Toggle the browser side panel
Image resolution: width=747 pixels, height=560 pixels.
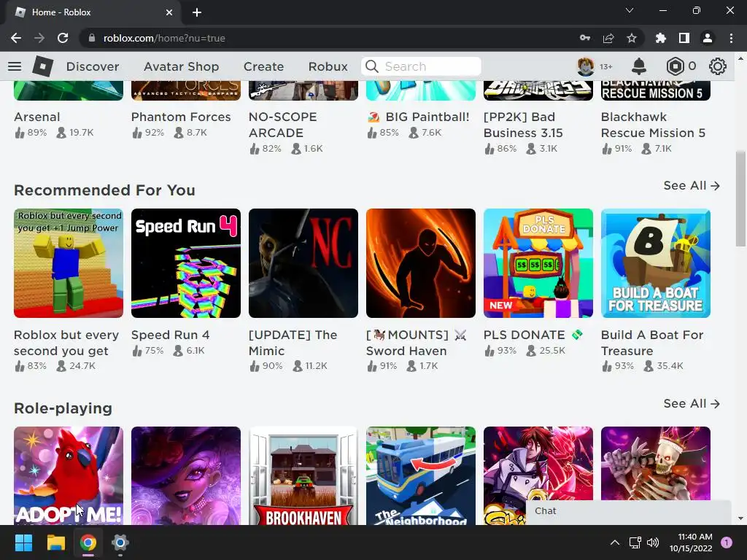point(684,38)
